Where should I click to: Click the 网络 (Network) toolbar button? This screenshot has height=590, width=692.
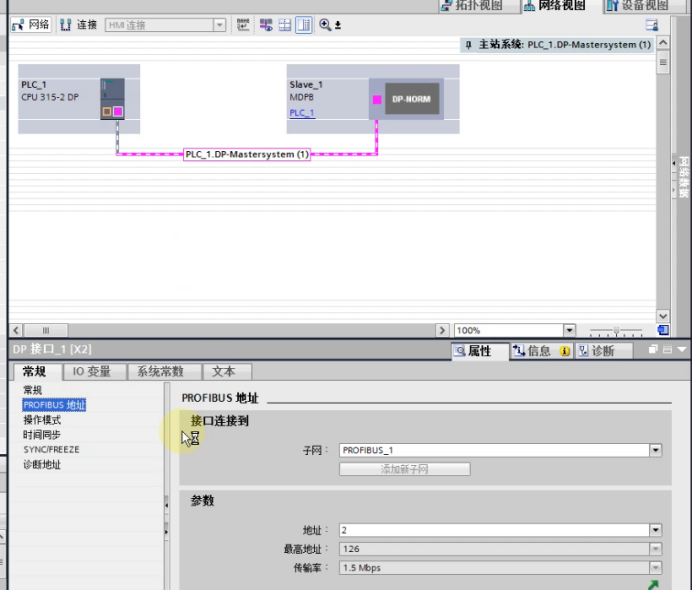click(x=30, y=25)
